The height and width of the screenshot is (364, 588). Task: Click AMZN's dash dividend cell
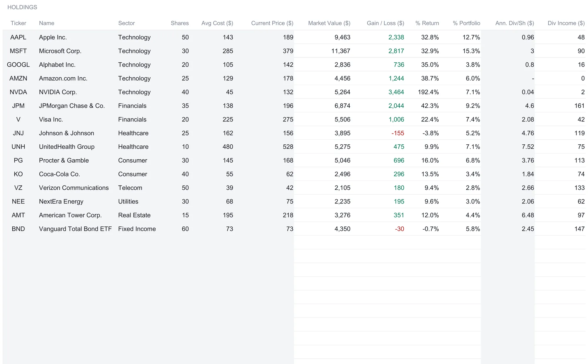click(533, 79)
